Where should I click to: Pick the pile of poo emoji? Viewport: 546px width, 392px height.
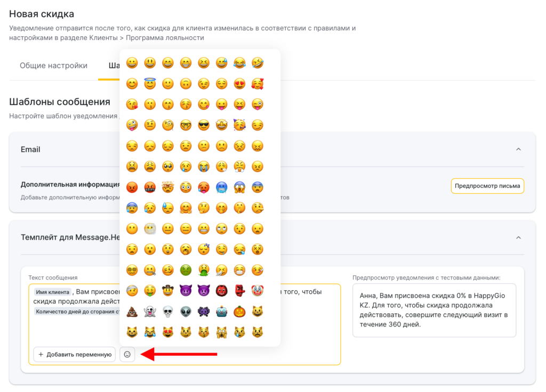[132, 312]
